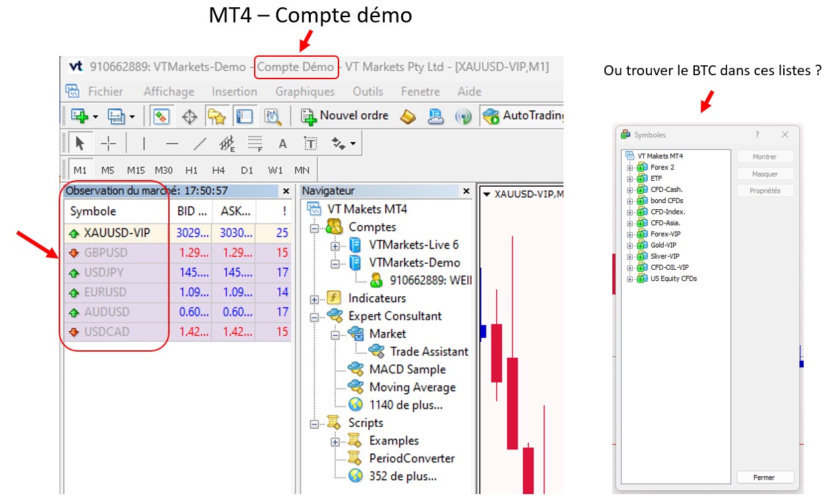Click Fermer button in Symboles dialog

click(x=765, y=477)
